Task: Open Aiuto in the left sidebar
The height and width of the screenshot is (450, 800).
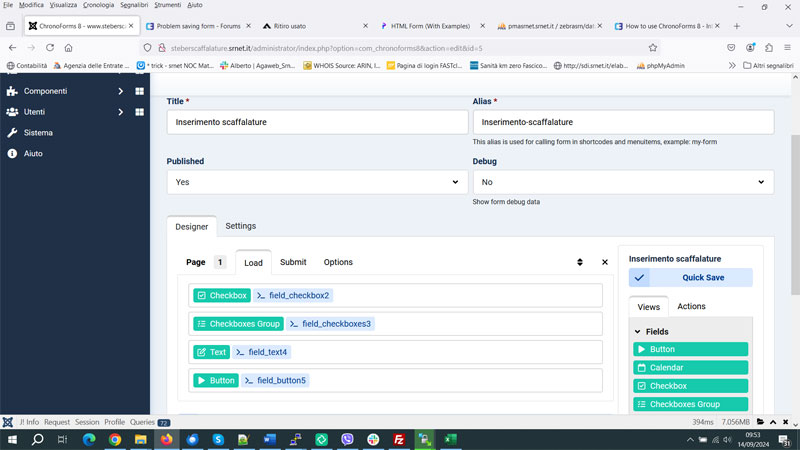Action: tap(34, 154)
